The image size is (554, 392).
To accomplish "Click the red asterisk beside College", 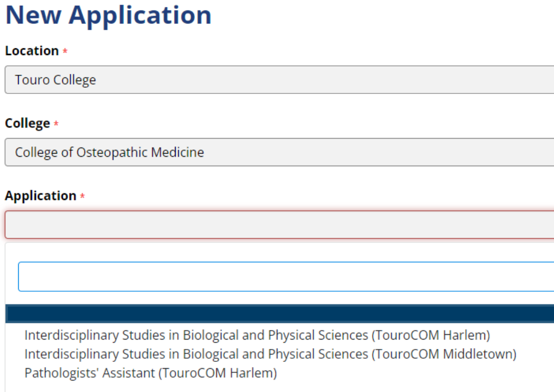I will click(56, 125).
